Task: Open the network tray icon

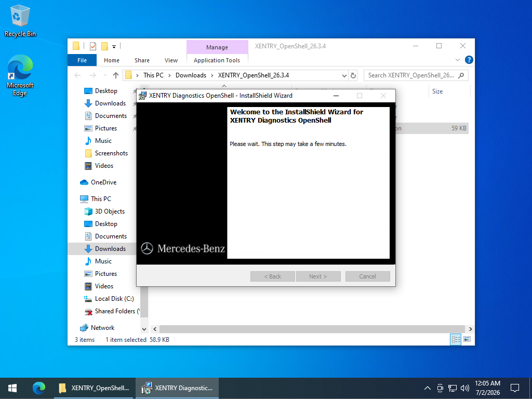Action: [x=453, y=388]
